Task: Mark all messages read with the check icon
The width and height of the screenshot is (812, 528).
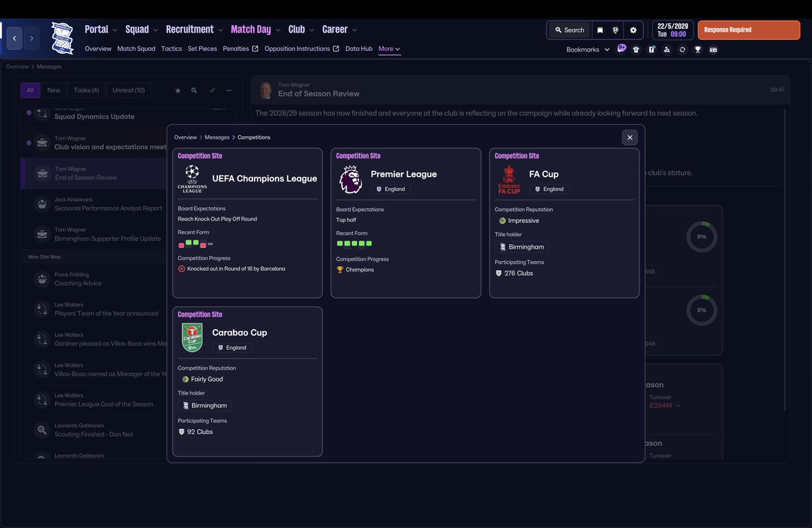Action: click(212, 91)
